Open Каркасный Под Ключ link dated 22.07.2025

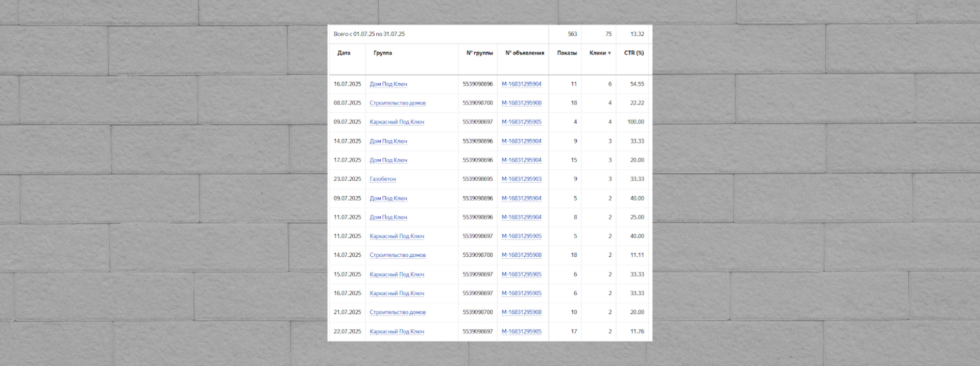[397, 332]
